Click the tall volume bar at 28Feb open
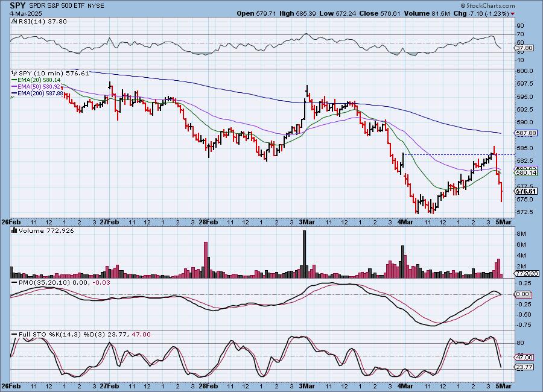The height and width of the screenshot is (392, 543). (x=206, y=260)
